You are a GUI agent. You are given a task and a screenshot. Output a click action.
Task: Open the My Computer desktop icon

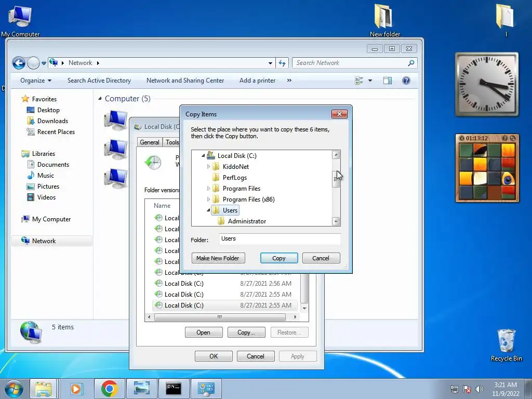20,20
